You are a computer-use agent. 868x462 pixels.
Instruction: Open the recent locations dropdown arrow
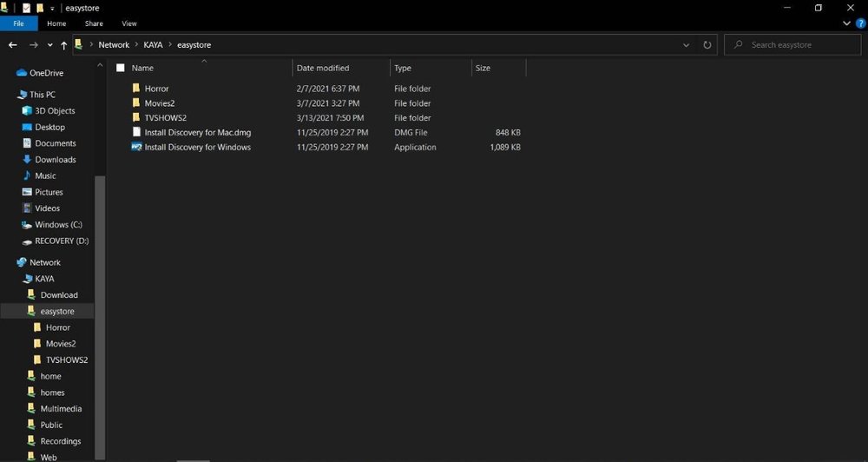[x=49, y=45]
